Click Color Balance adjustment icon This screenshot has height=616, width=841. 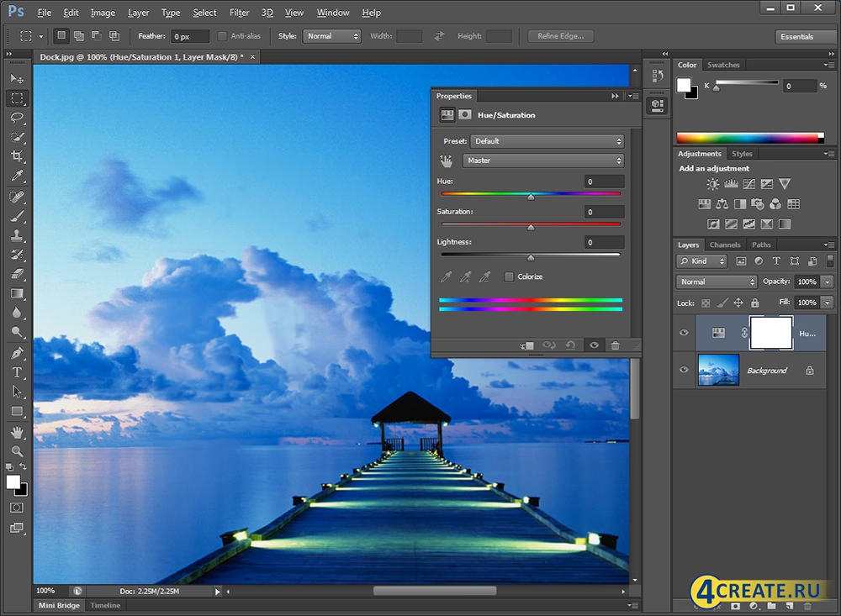722,204
